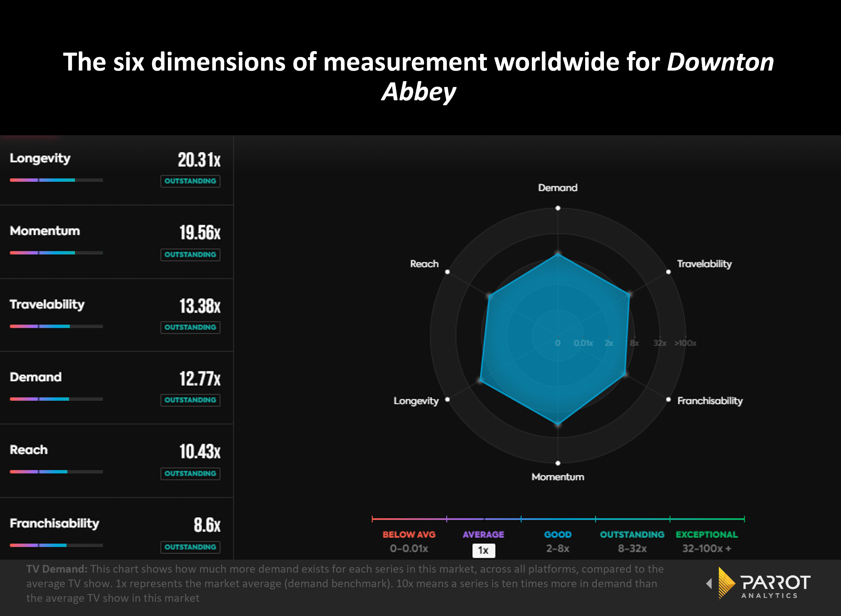Click the >100x radar scale tick label
The image size is (841, 616).
(x=686, y=343)
